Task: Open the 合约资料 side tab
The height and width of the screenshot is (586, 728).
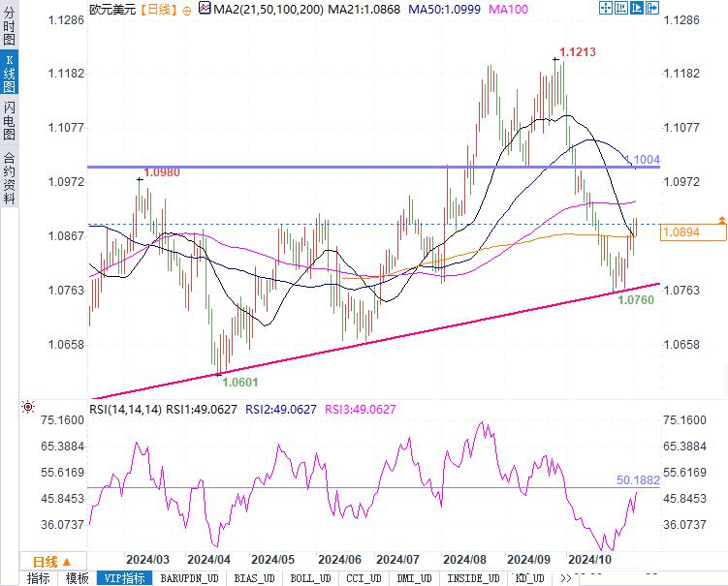Action: pos(9,178)
